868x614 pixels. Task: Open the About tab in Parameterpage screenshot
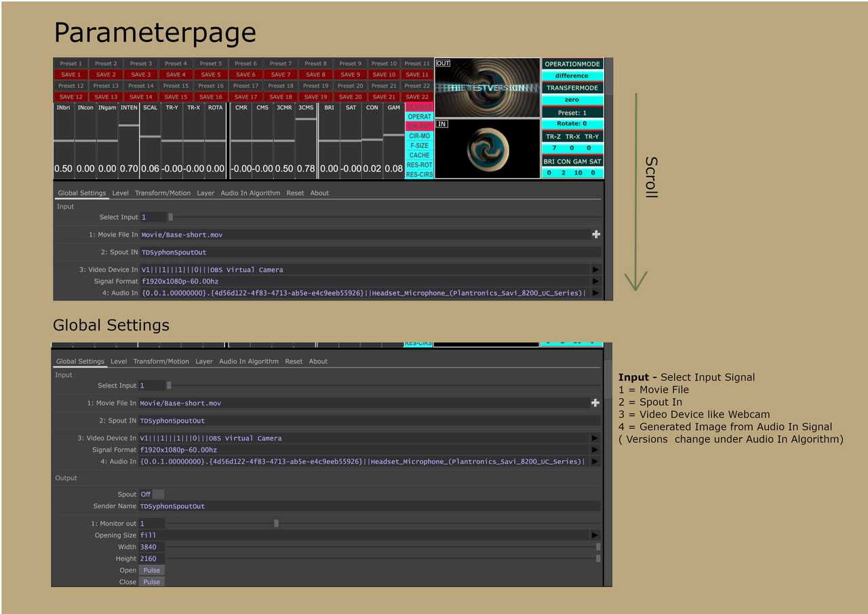point(319,193)
